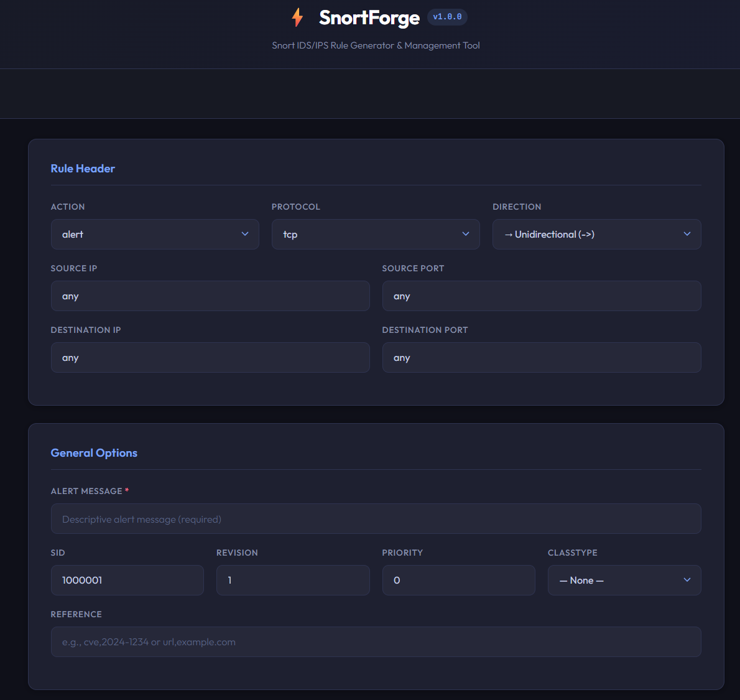Click into the Source Port field
Screen dimensions: 740x700
tap(542, 296)
